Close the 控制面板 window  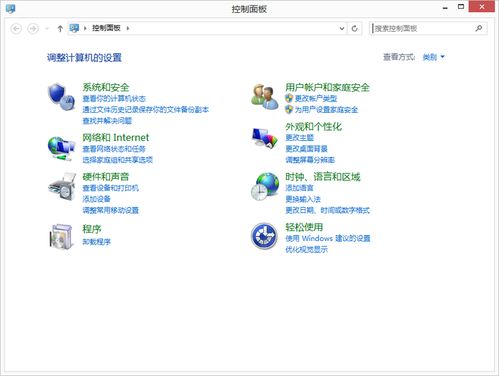[x=482, y=7]
